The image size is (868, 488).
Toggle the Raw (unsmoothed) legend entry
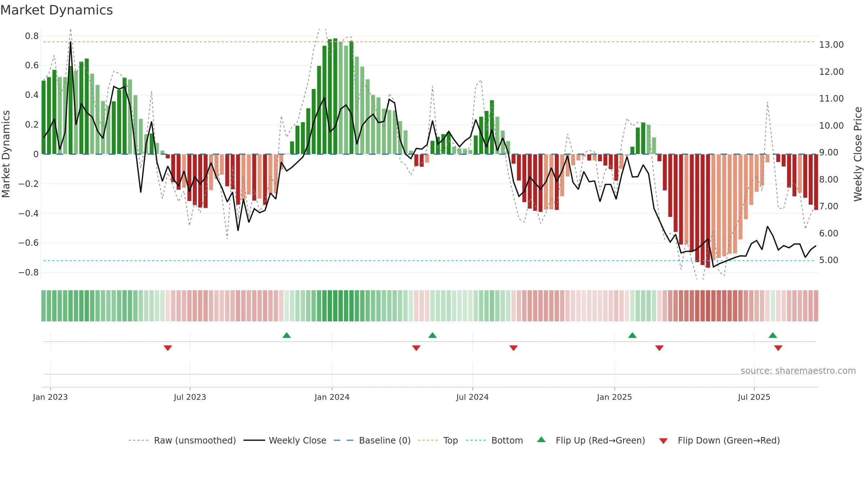click(182, 440)
